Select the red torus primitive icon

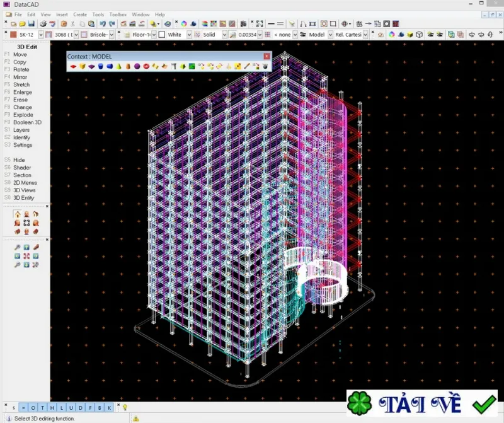coord(146,67)
